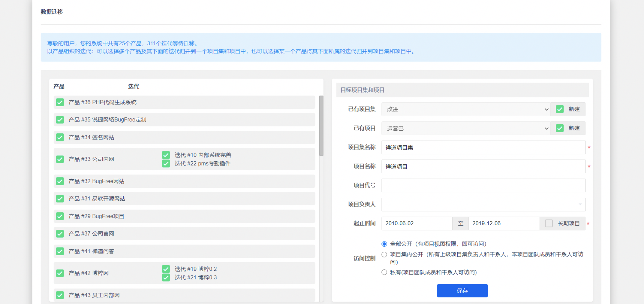The height and width of the screenshot is (304, 644).
Task: Open the 已有项目 dropdown showing 运营巴
Action: click(x=466, y=128)
